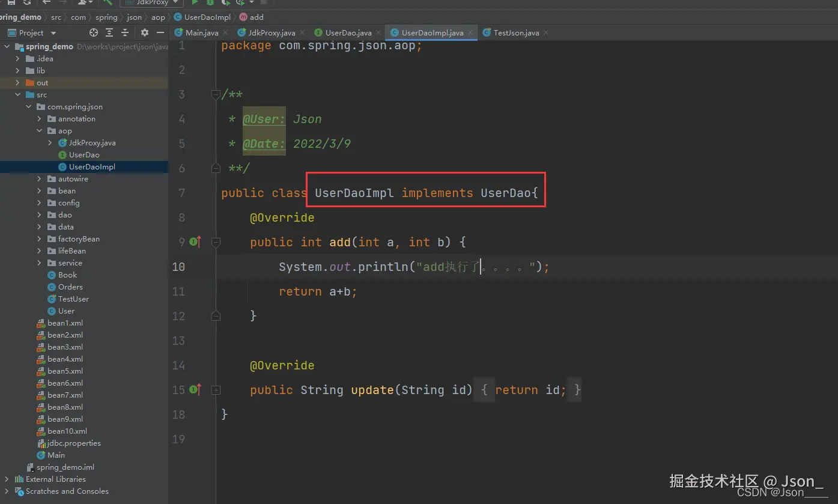Screen dimensions: 838x504
Task: Click the method icon in add breadcrumb
Action: [x=243, y=17]
